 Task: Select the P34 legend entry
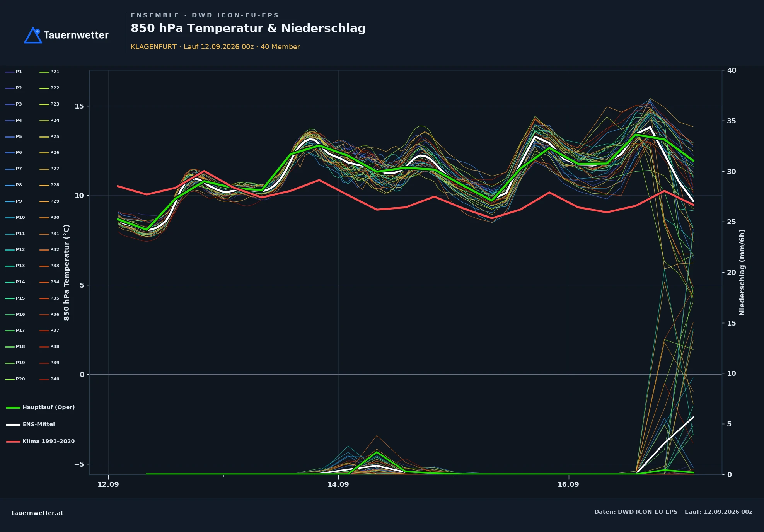click(49, 282)
